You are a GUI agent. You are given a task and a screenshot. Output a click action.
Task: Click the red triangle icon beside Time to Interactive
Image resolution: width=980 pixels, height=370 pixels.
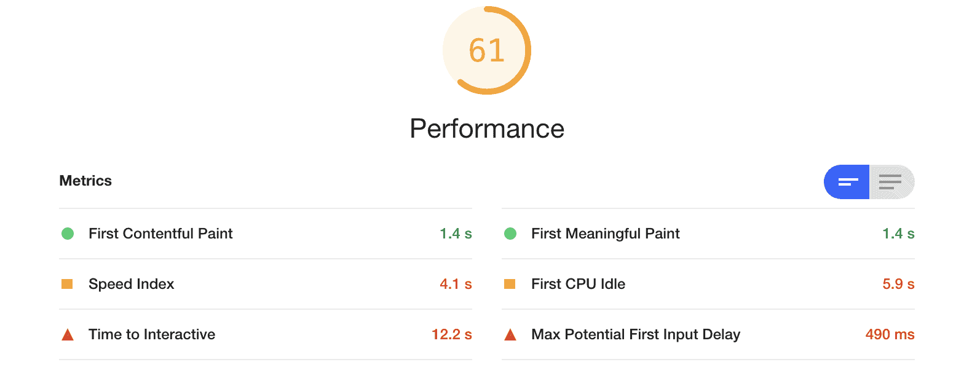(x=68, y=334)
